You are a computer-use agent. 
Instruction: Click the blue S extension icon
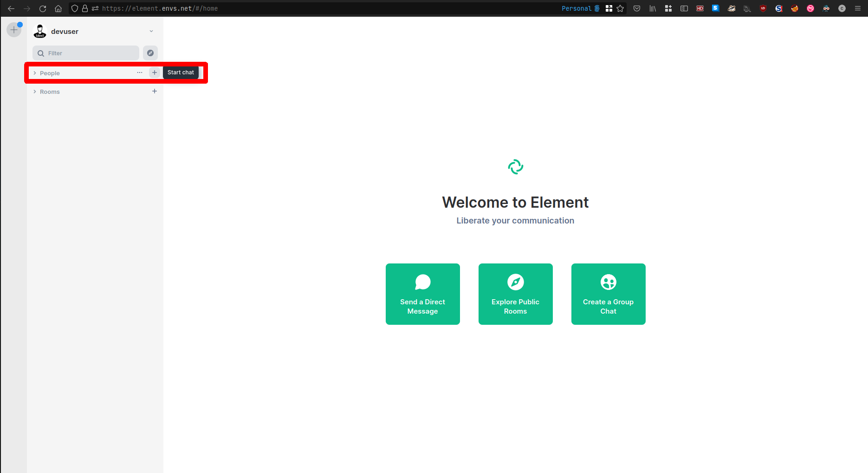tap(716, 8)
